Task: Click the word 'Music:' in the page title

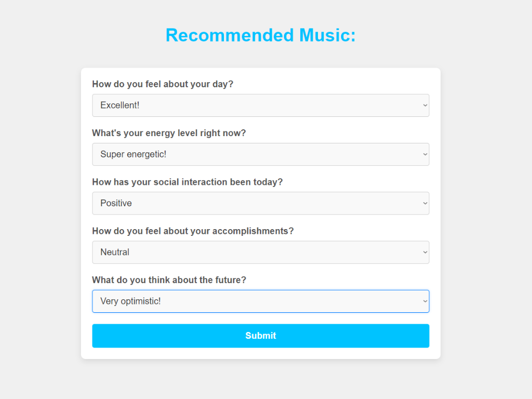Action: [x=327, y=35]
